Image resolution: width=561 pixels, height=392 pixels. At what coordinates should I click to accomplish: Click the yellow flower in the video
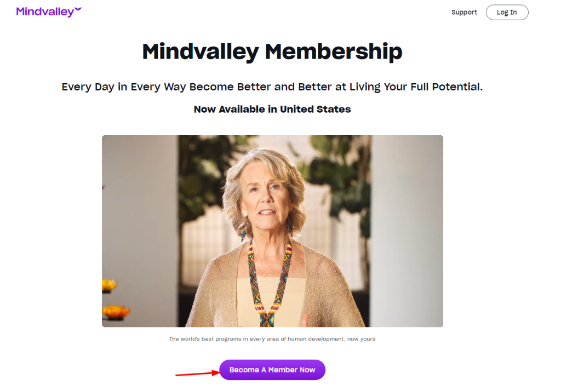coord(109,285)
